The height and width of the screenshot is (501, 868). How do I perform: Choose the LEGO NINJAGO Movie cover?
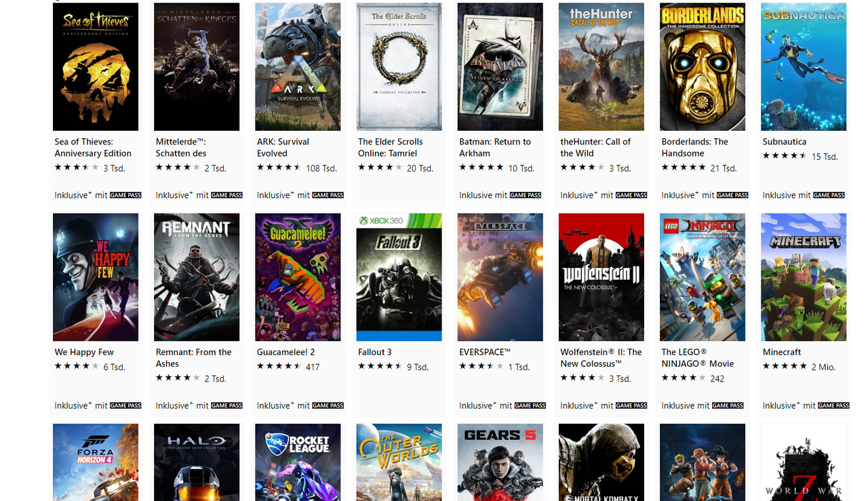click(x=703, y=277)
